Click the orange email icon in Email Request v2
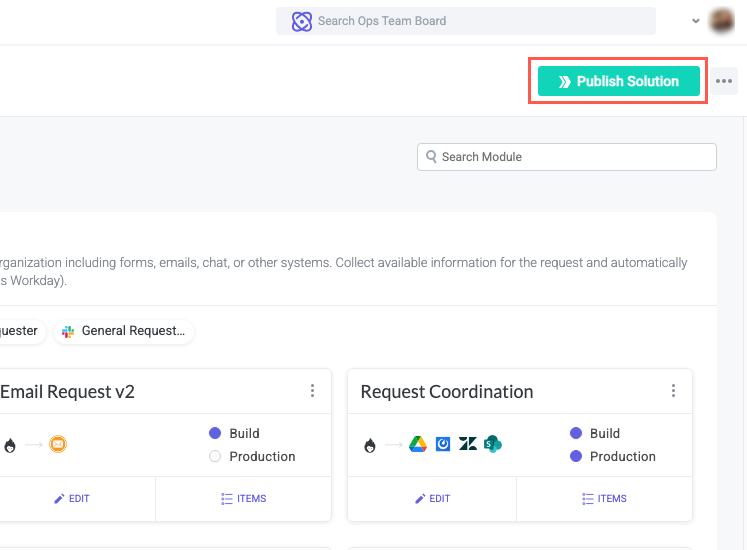 (58, 444)
